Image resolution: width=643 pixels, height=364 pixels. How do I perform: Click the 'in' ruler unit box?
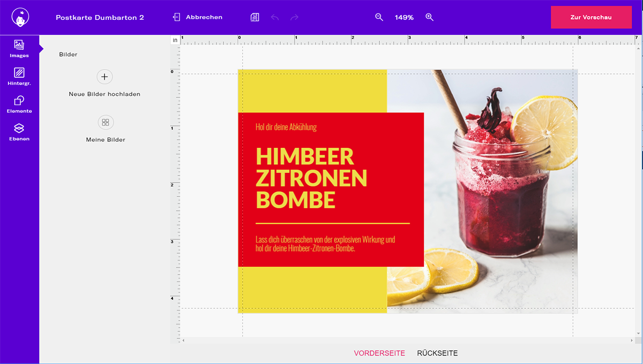pos(175,40)
